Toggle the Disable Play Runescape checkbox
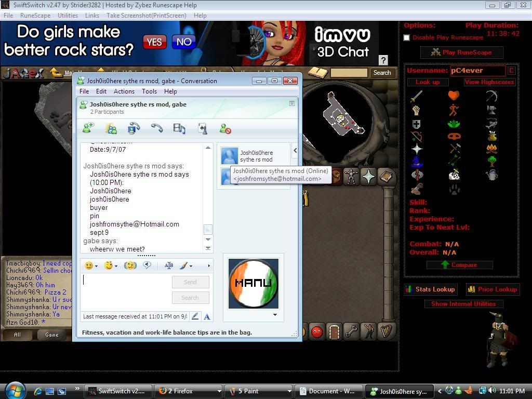The image size is (532, 399). [406, 37]
